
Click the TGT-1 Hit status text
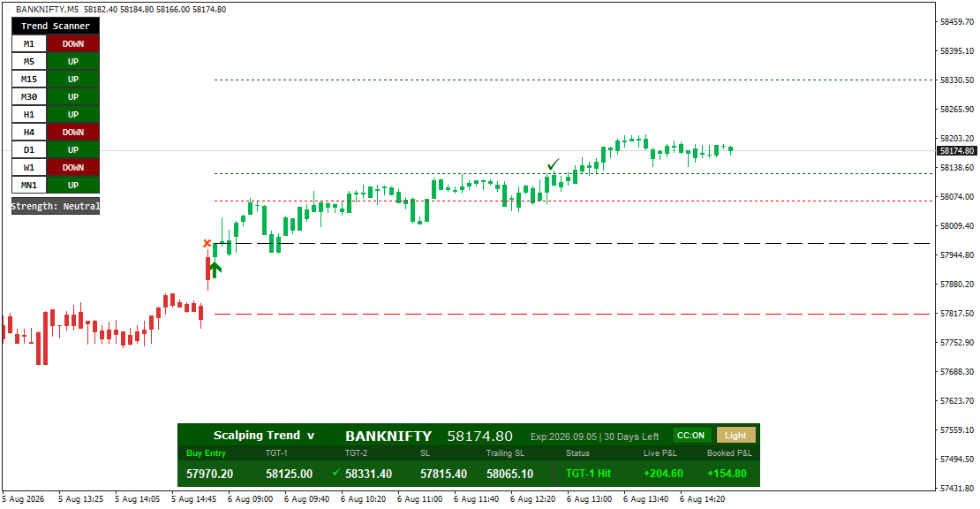[x=588, y=474]
